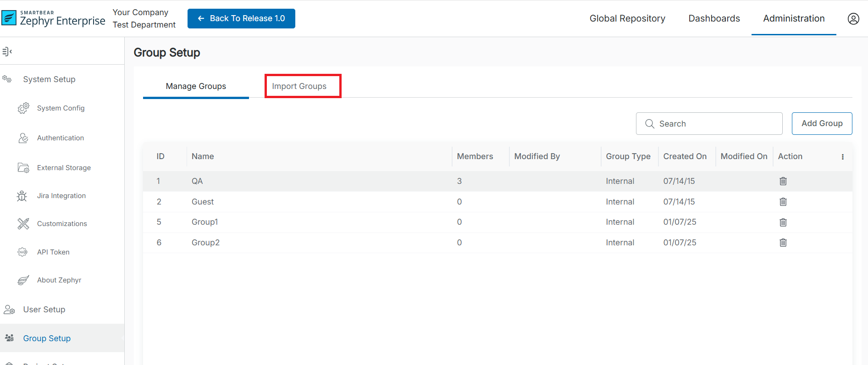
Task: Click trash icon for the Guest group
Action: point(783,202)
